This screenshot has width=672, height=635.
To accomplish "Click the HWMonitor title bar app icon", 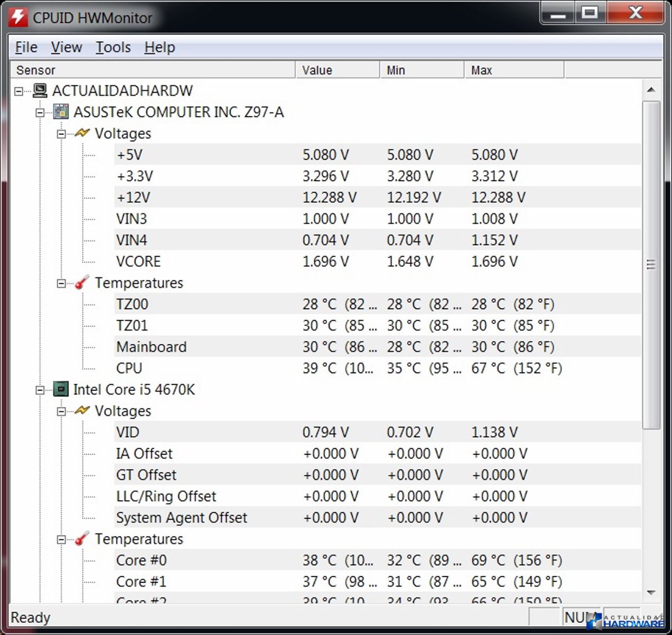I will click(x=18, y=17).
